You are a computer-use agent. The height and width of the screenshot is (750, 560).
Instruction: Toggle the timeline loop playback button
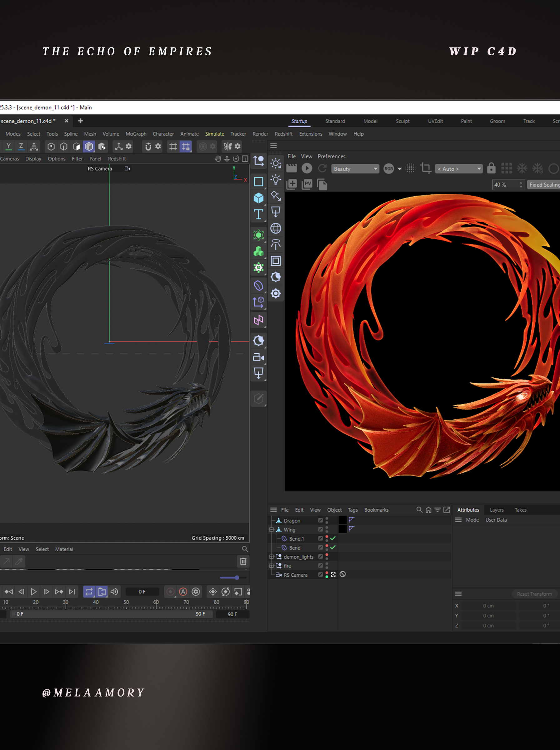tap(89, 592)
